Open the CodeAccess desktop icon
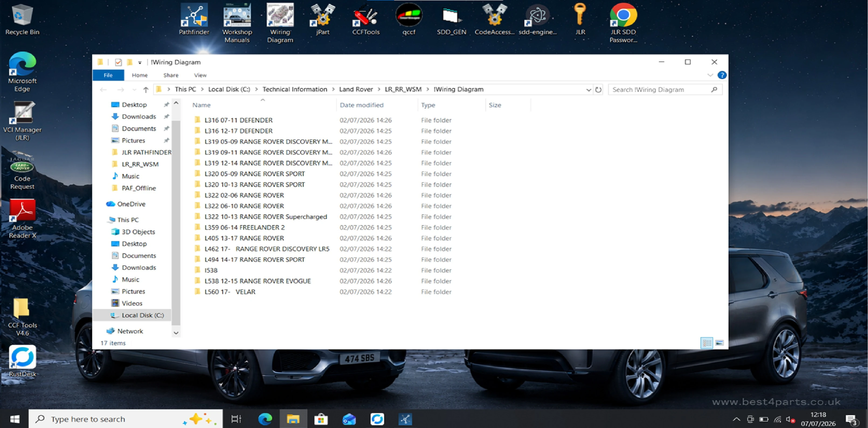The height and width of the screenshot is (428, 868). 494,20
